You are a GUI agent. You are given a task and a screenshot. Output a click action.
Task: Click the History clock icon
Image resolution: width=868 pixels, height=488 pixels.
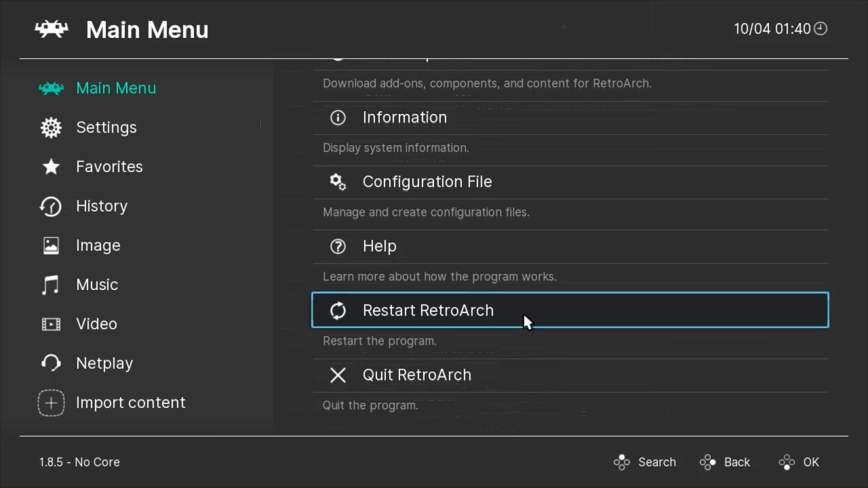[x=51, y=206]
